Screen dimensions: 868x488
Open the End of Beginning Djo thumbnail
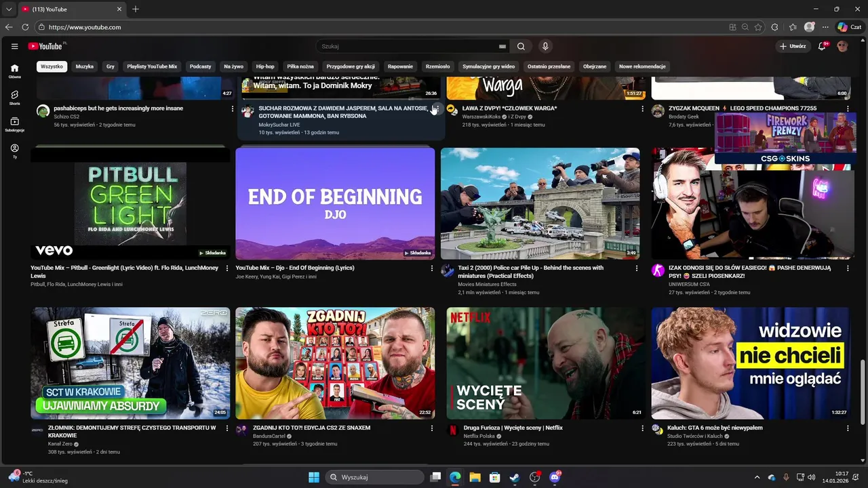click(335, 203)
